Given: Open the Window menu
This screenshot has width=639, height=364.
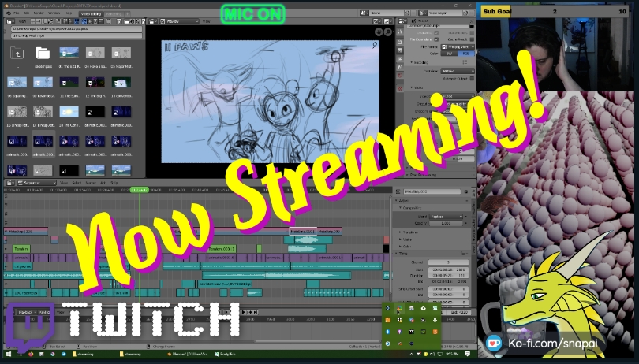Looking at the screenshot, I should click(x=54, y=13).
